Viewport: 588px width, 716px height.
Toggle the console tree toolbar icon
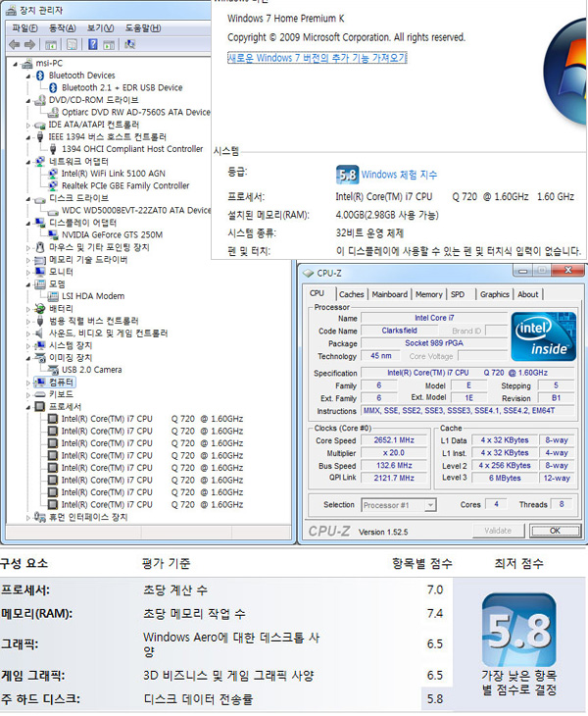pos(51,44)
